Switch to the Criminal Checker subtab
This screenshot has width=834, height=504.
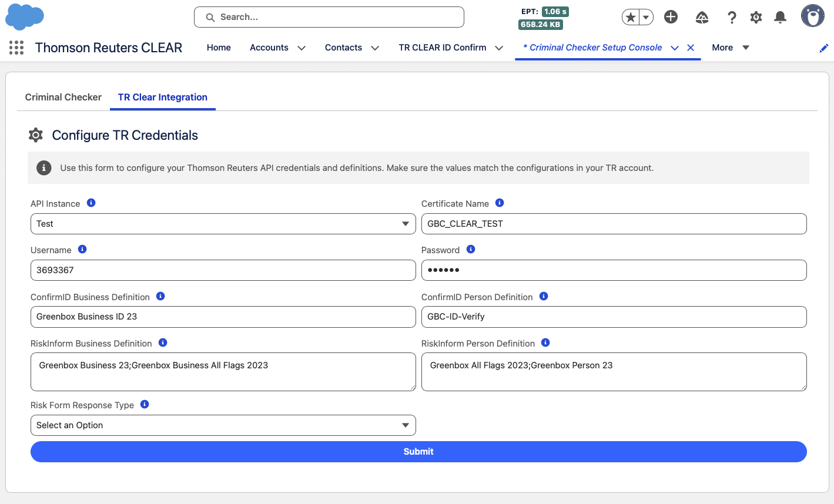pos(63,97)
